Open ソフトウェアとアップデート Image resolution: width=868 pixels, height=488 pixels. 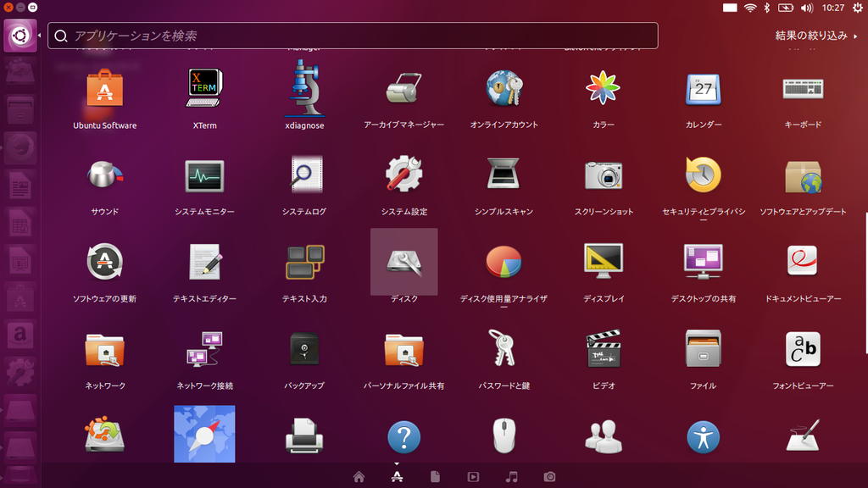click(803, 176)
